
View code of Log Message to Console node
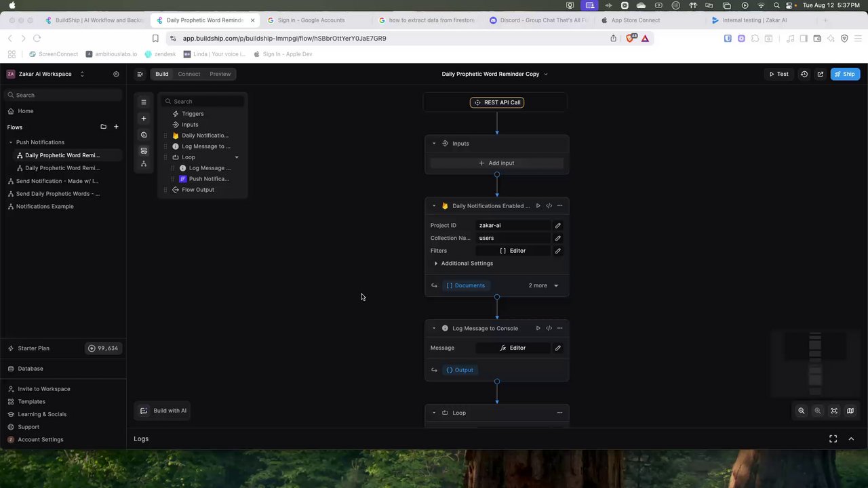[549, 329]
